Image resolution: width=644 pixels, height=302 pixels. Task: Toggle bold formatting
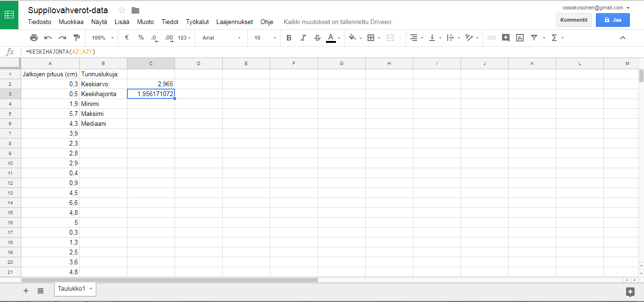point(289,38)
